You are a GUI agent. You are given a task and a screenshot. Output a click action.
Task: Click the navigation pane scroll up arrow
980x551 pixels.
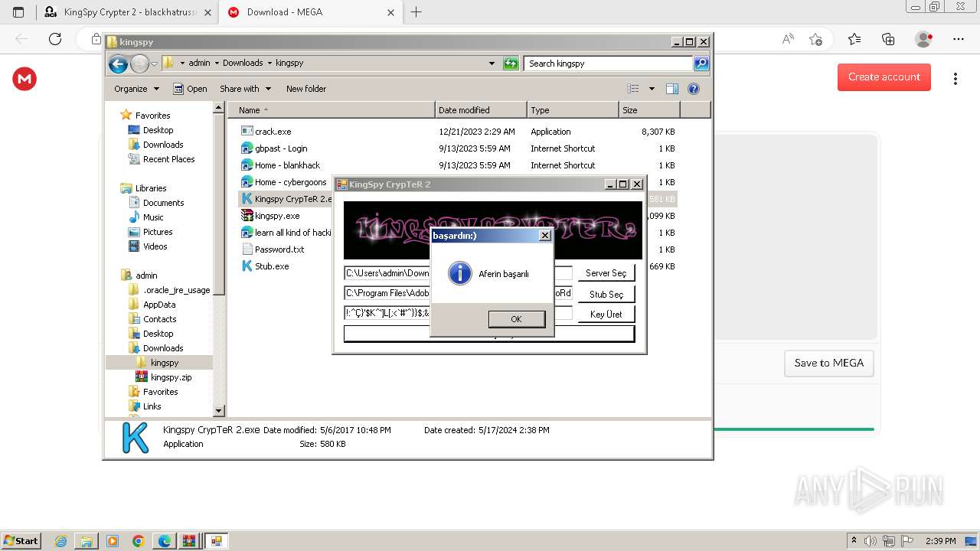coord(219,108)
